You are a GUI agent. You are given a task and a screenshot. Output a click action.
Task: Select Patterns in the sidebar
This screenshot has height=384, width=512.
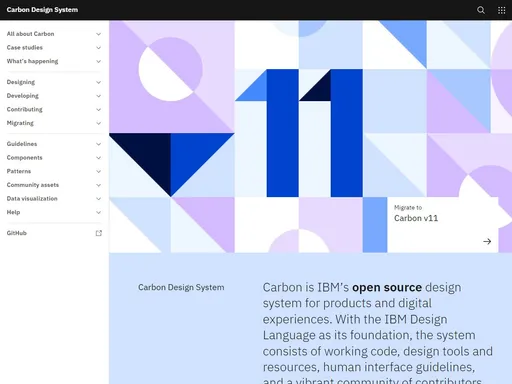54,171
